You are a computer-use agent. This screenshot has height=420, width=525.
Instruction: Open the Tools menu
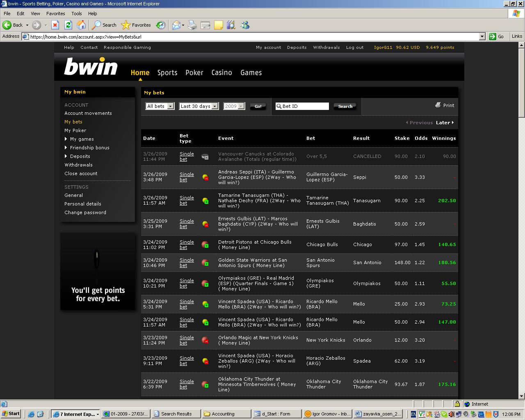pos(77,14)
